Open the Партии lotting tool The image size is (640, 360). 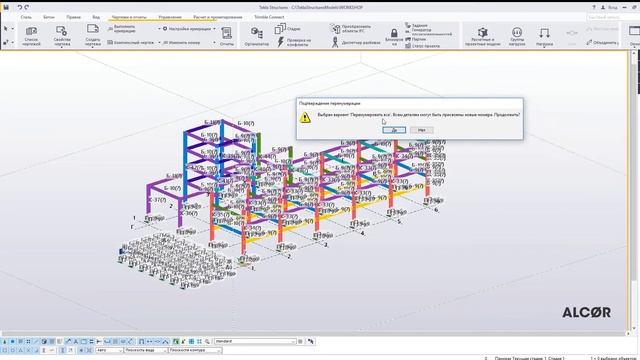[416, 40]
